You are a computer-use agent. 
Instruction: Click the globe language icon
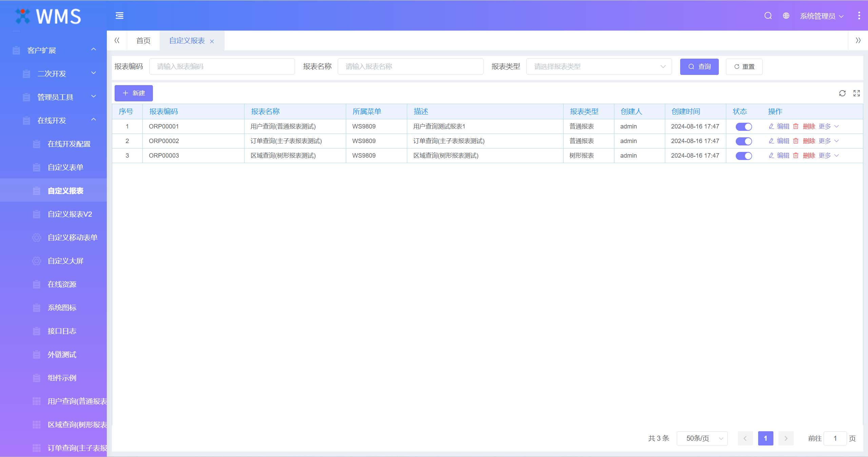(x=786, y=16)
